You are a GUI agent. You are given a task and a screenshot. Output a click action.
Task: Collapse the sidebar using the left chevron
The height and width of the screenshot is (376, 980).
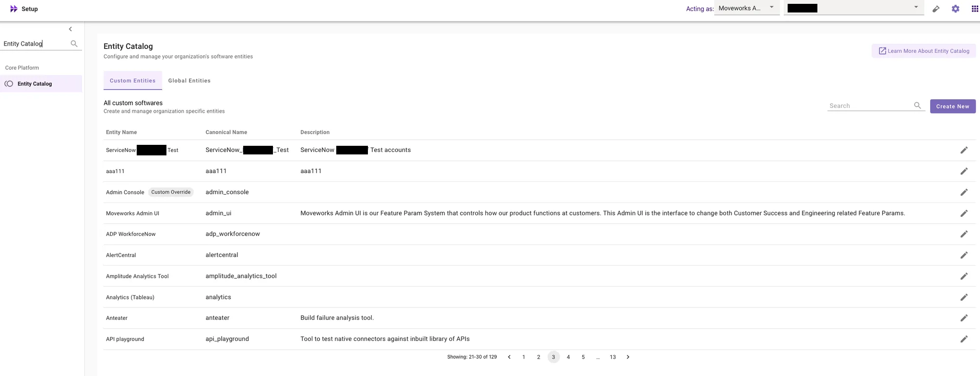[71, 29]
